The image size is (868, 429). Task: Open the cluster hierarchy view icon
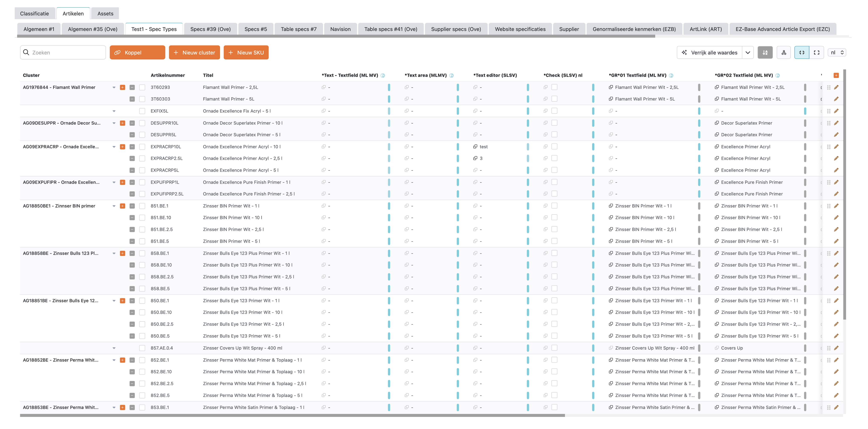[x=784, y=53]
